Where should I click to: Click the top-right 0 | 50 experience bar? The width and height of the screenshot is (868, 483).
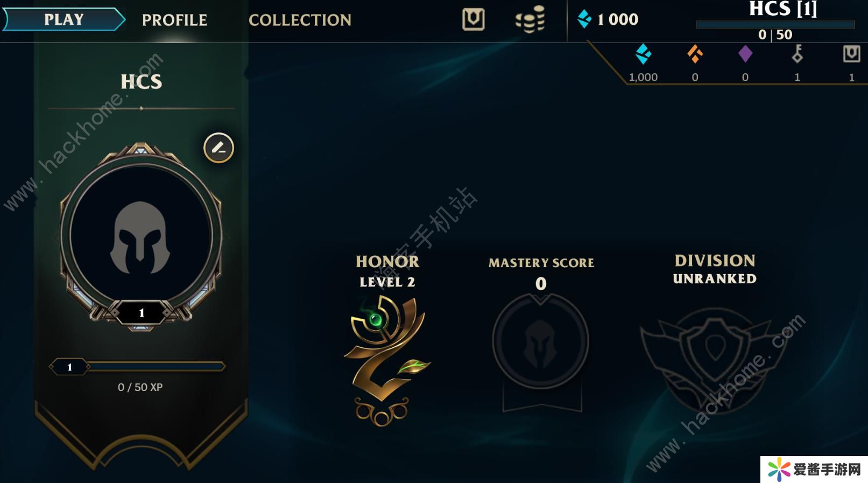[x=775, y=25]
